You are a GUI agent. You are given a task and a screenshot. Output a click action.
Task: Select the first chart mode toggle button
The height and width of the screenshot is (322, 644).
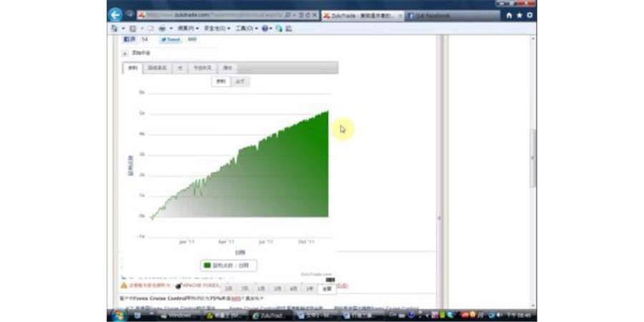click(222, 82)
